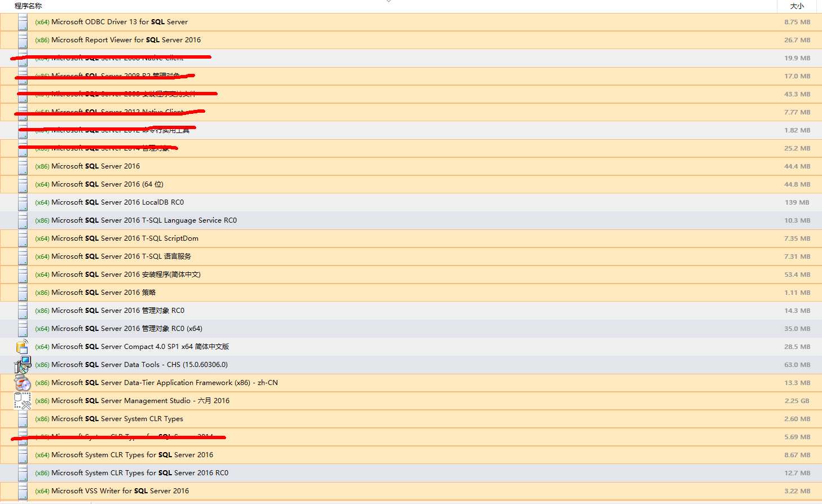Click the 12.7 MB size value
The height and width of the screenshot is (504, 822).
pos(797,473)
